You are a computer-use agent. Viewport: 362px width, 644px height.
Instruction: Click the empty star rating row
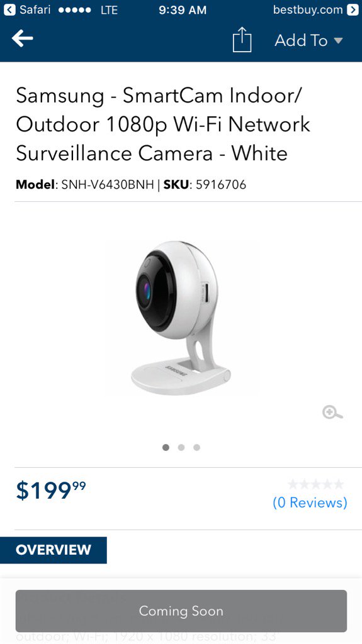(x=316, y=484)
